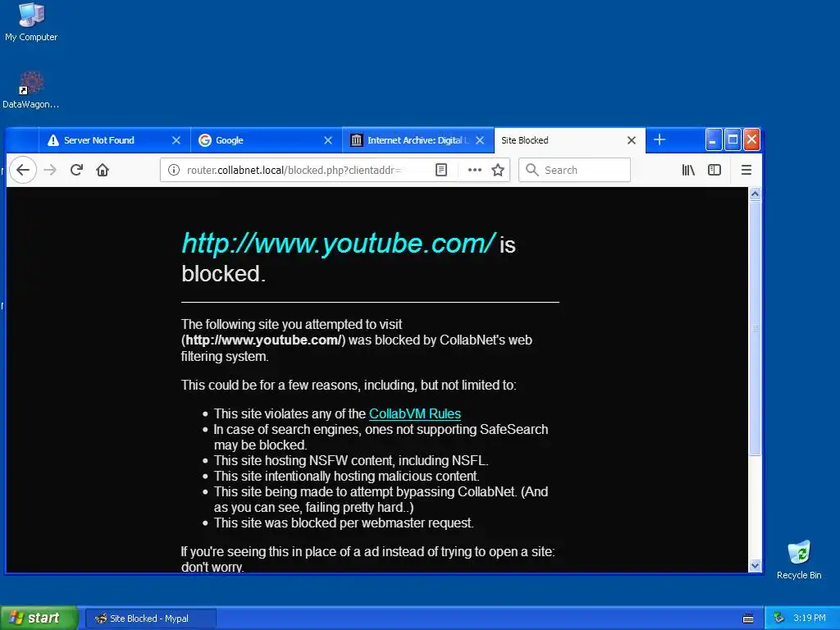Click the search magnifier icon
This screenshot has width=840, height=630.
click(532, 170)
